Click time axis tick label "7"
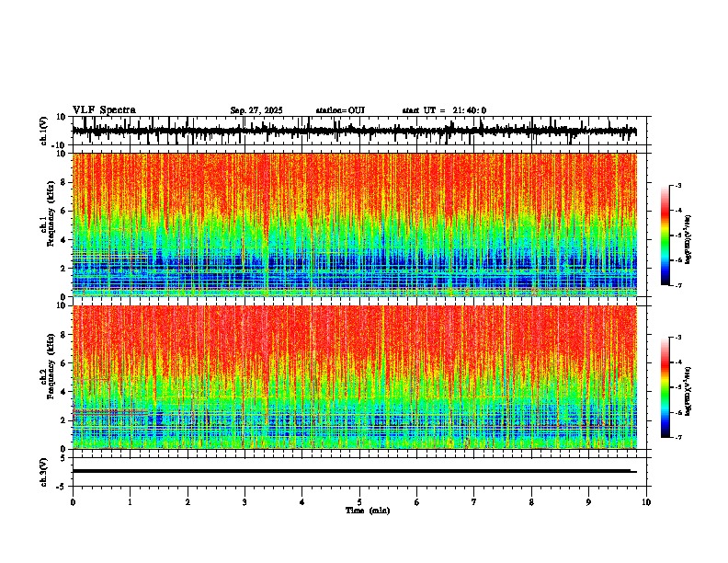This screenshot has height=563, width=728. (474, 502)
